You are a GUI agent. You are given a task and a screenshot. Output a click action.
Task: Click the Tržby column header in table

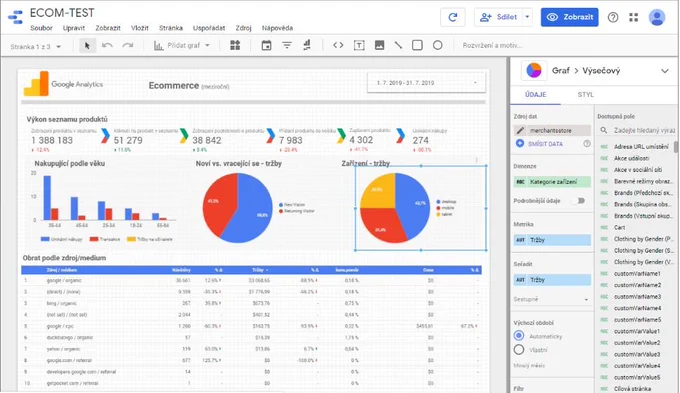click(x=260, y=270)
